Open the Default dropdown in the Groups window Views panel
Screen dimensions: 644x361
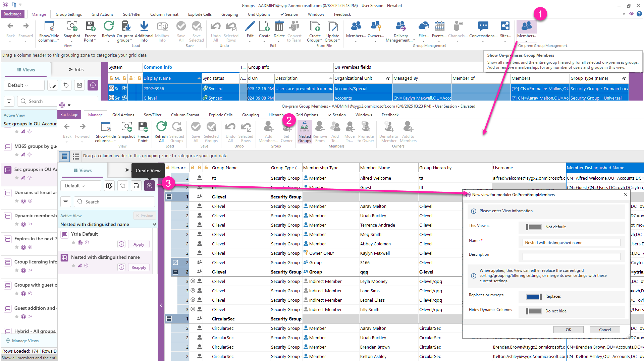coord(24,85)
